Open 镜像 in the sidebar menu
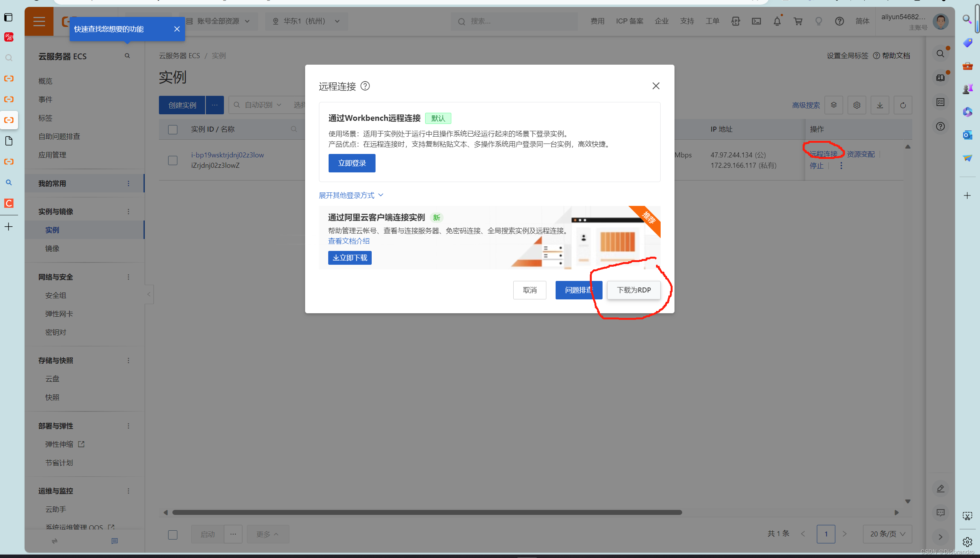Viewport: 980px width, 558px height. pos(52,248)
